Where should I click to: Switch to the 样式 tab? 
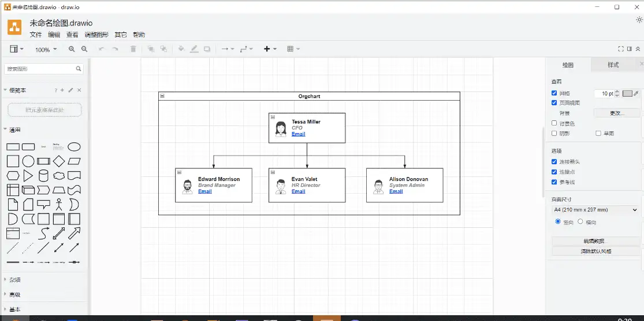click(613, 65)
